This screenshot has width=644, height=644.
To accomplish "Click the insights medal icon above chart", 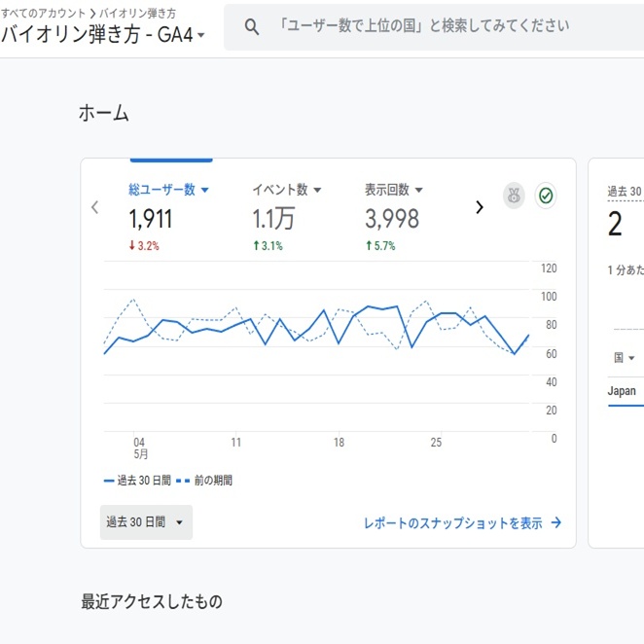I will [x=514, y=196].
